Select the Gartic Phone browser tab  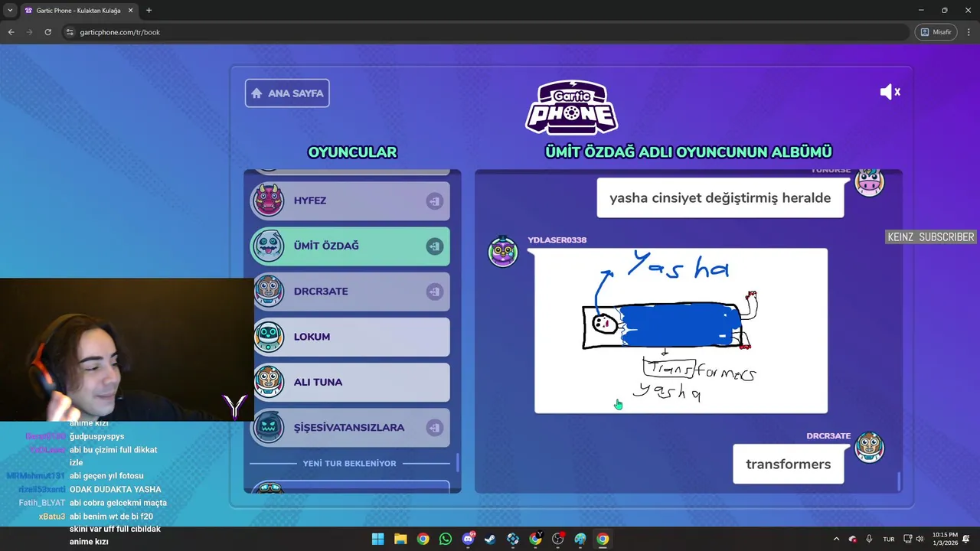[x=78, y=11]
